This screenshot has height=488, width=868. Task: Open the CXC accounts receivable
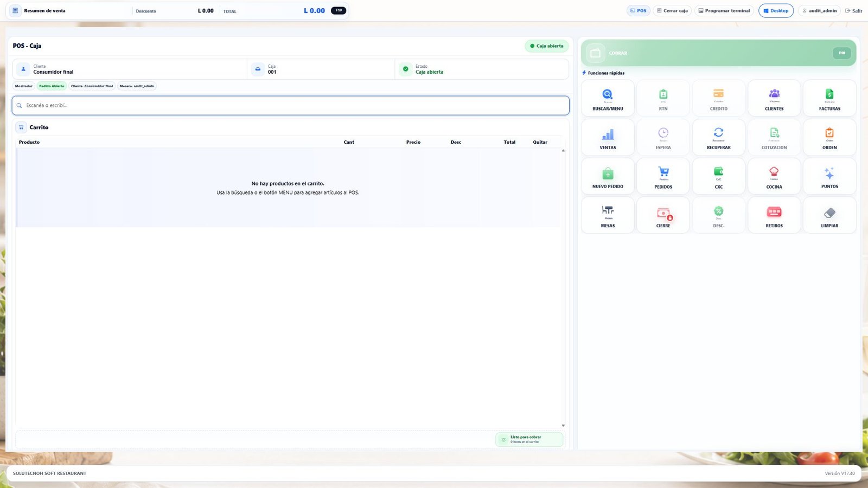(x=719, y=176)
